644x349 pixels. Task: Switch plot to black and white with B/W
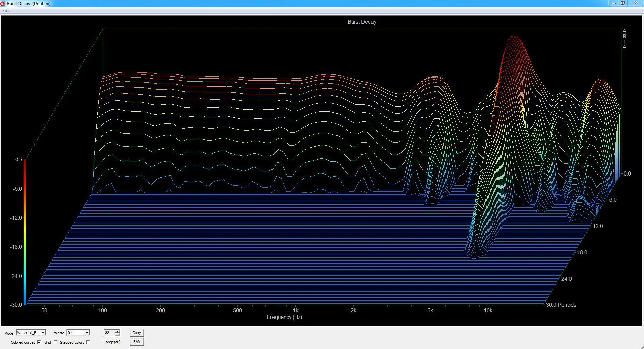[x=137, y=342]
